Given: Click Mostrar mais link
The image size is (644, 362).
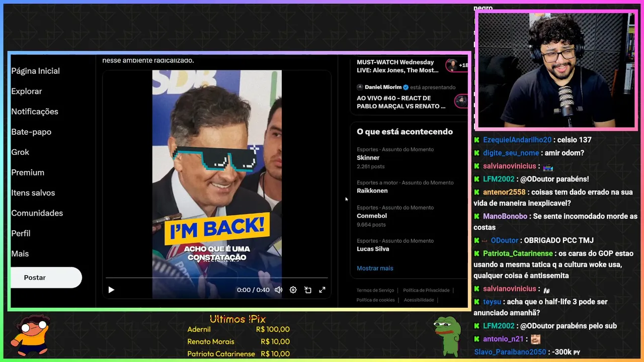Looking at the screenshot, I should point(375,268).
